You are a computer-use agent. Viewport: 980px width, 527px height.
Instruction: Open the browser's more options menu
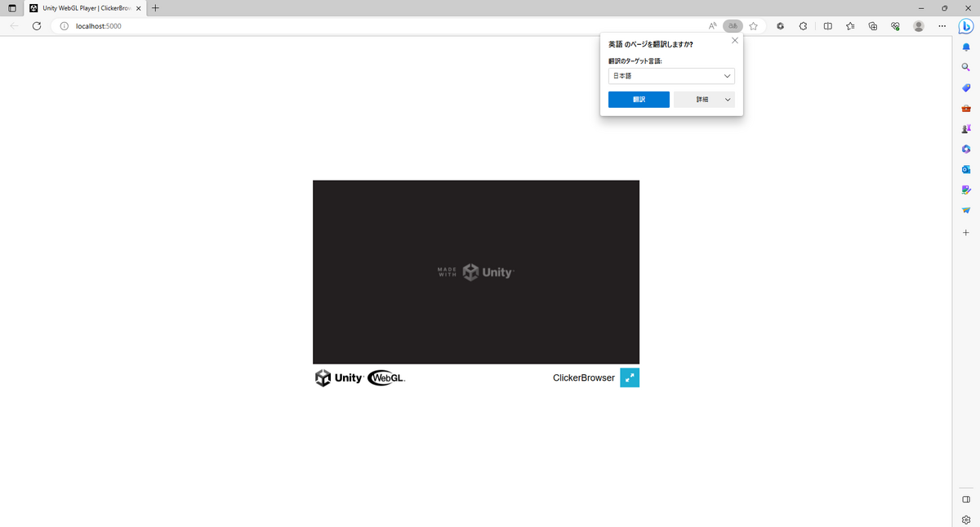coord(942,25)
